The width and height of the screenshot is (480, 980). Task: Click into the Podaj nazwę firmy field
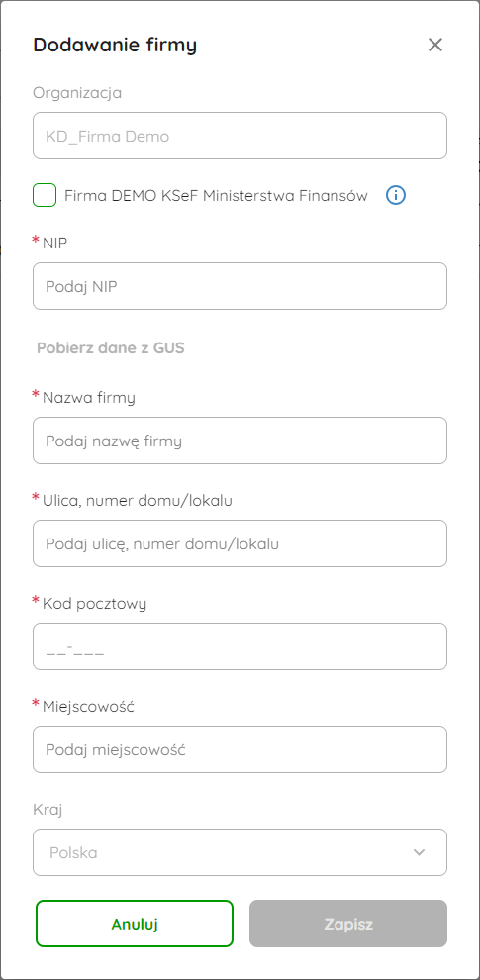pos(240,441)
